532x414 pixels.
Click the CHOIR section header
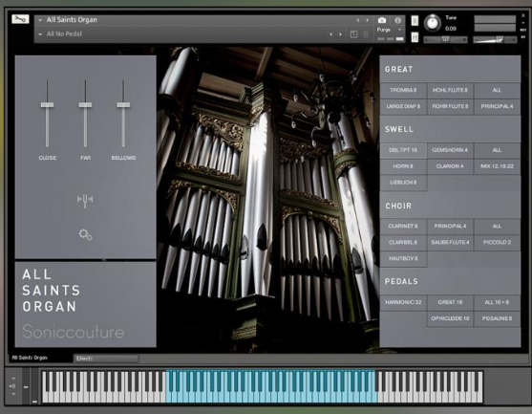pyautogui.click(x=398, y=207)
